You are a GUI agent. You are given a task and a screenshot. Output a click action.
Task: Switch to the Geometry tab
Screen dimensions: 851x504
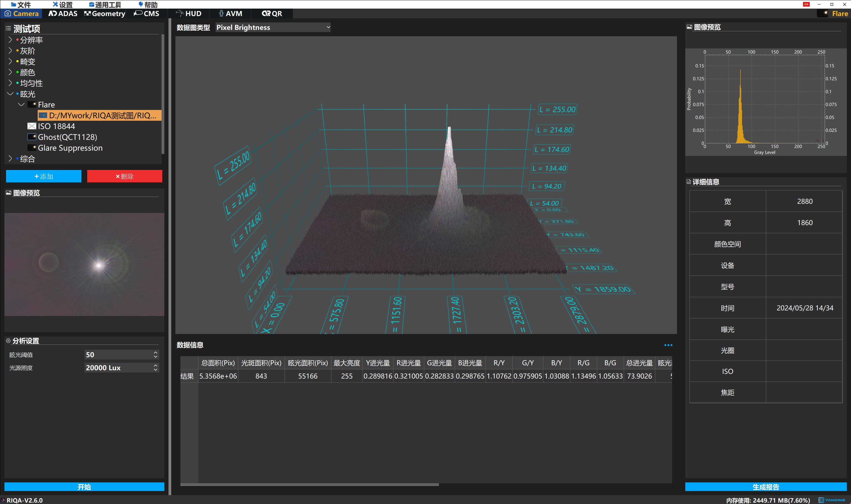[105, 14]
